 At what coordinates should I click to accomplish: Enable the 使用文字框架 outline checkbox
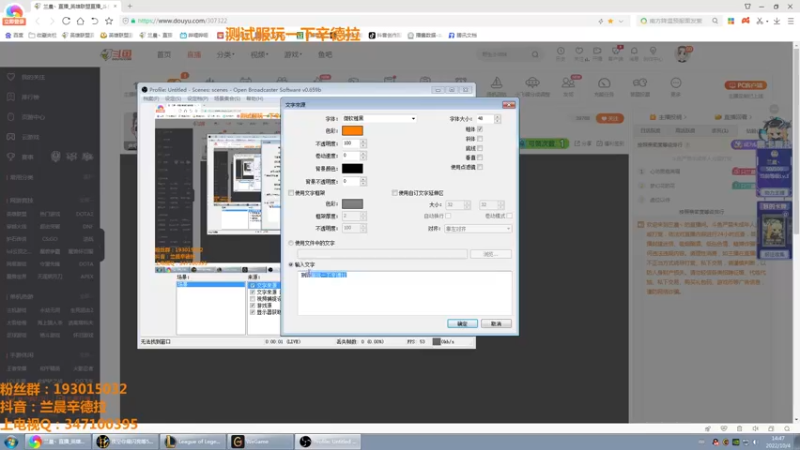[x=291, y=193]
